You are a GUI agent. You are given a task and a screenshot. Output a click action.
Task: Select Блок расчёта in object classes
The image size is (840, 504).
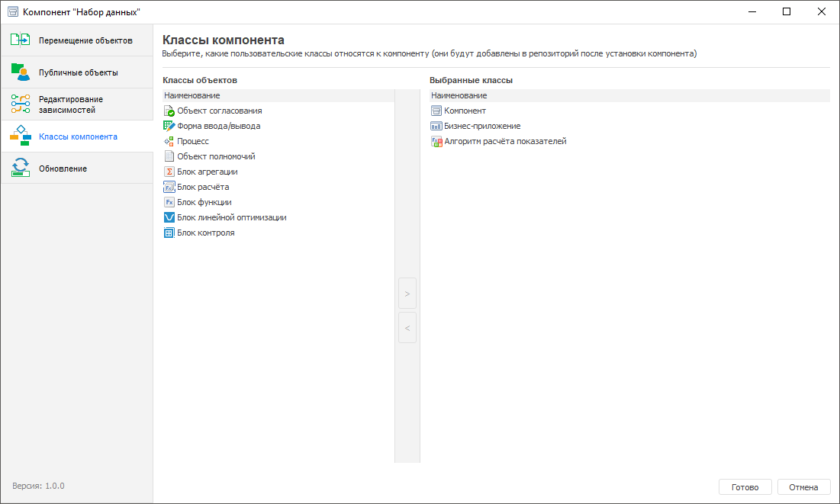tap(202, 187)
